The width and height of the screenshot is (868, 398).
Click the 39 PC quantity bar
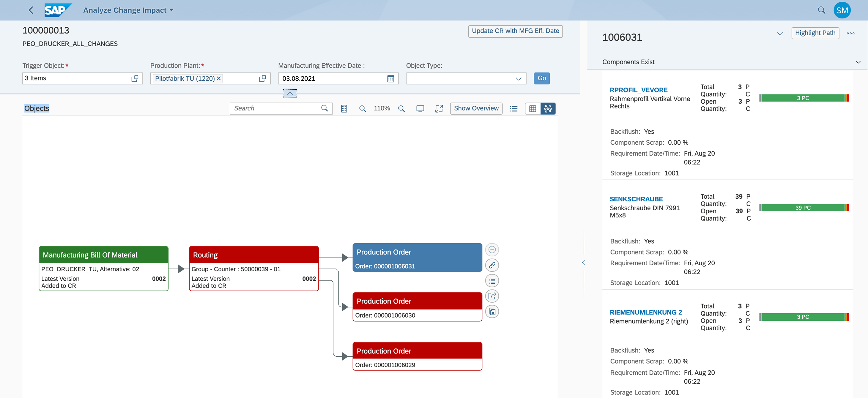click(804, 208)
